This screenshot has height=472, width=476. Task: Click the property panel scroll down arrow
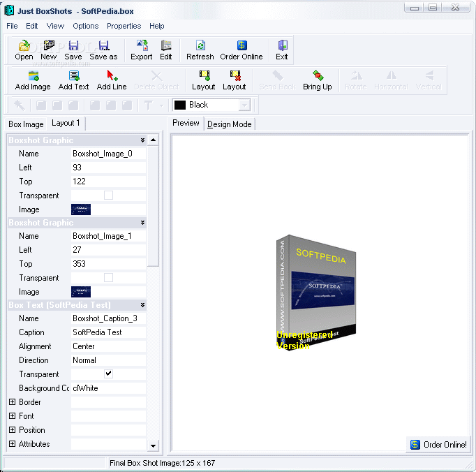pos(154,445)
